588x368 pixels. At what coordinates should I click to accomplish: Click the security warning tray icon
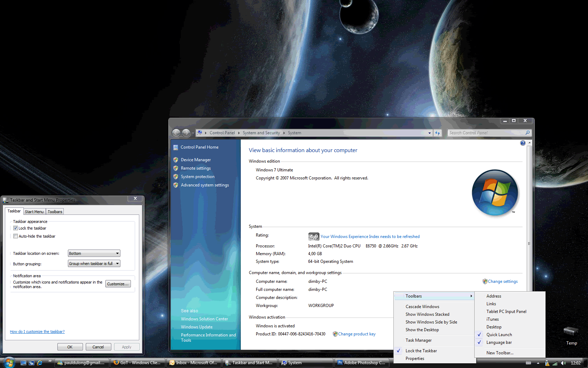click(547, 363)
